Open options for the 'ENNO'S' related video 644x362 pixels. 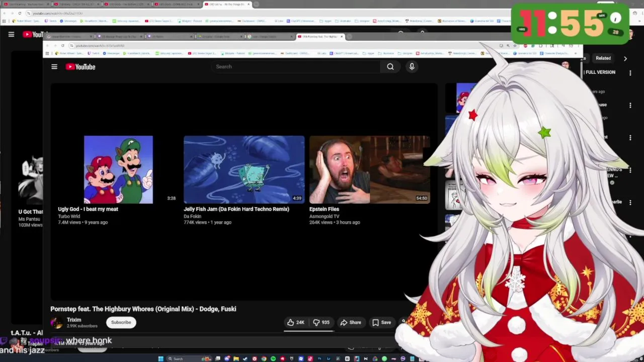tap(630, 169)
